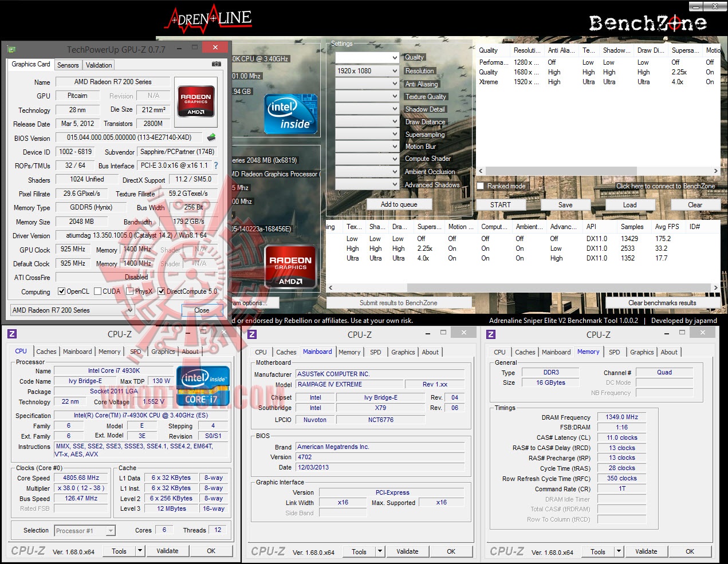Select the Xtreme preset row

point(597,82)
